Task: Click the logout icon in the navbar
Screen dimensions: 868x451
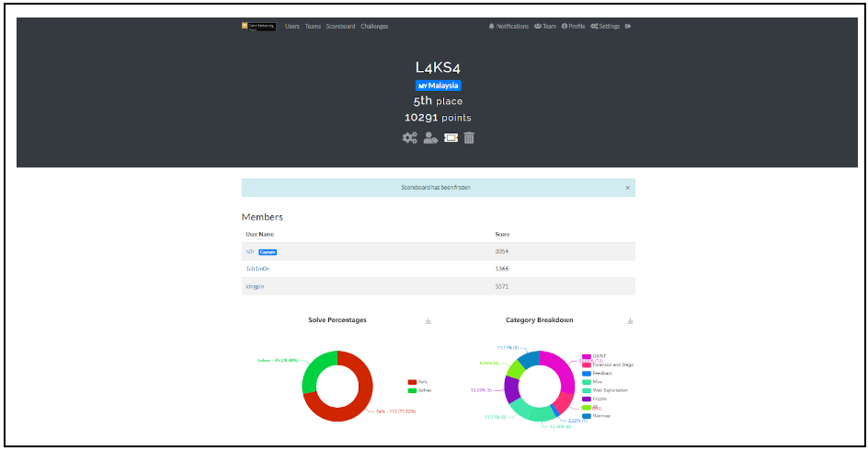Action: (x=628, y=27)
